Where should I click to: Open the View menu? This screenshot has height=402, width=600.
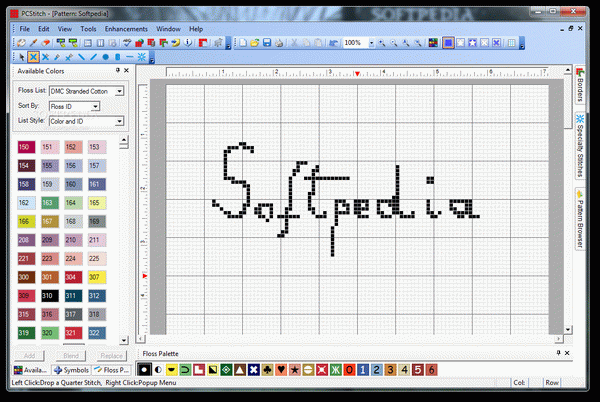65,29
